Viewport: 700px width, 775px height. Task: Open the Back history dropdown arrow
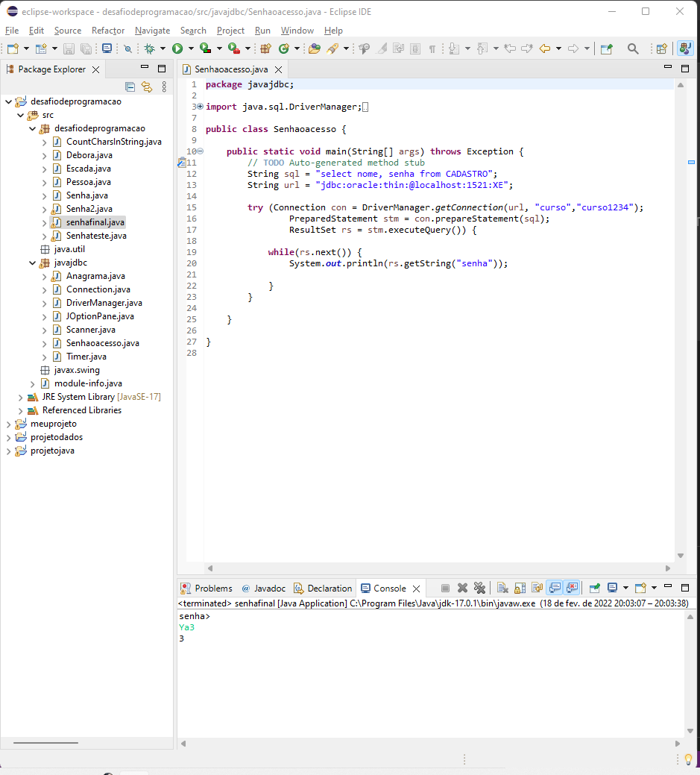(x=558, y=48)
